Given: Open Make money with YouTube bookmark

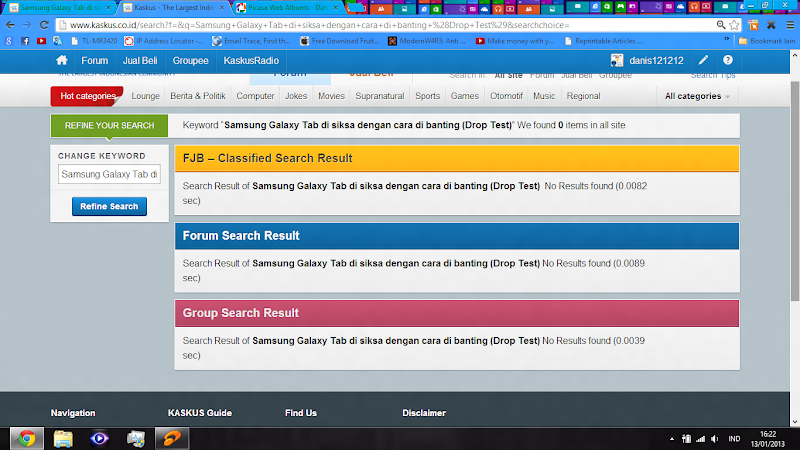Looking at the screenshot, I should [x=515, y=41].
